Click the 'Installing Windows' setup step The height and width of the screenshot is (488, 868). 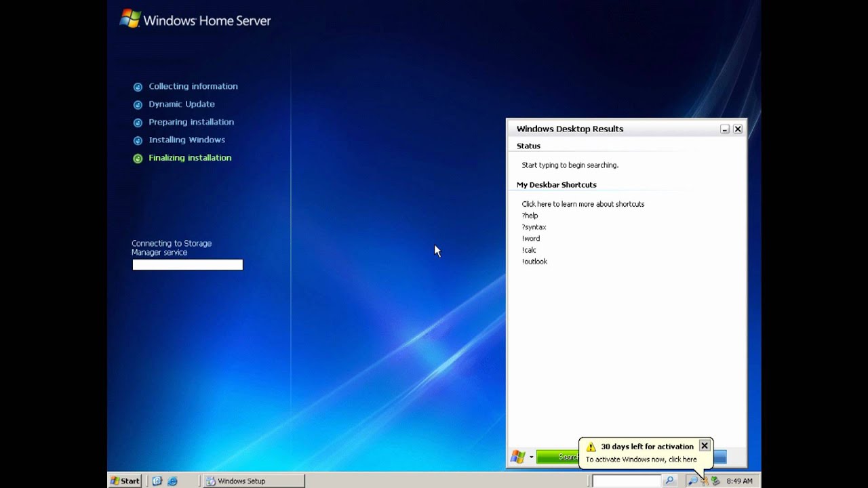186,140
